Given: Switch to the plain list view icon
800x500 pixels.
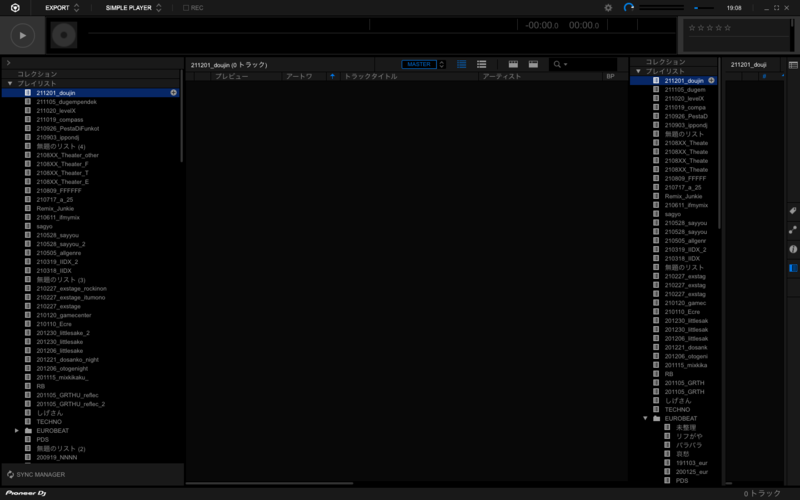Looking at the screenshot, I should pyautogui.click(x=481, y=64).
